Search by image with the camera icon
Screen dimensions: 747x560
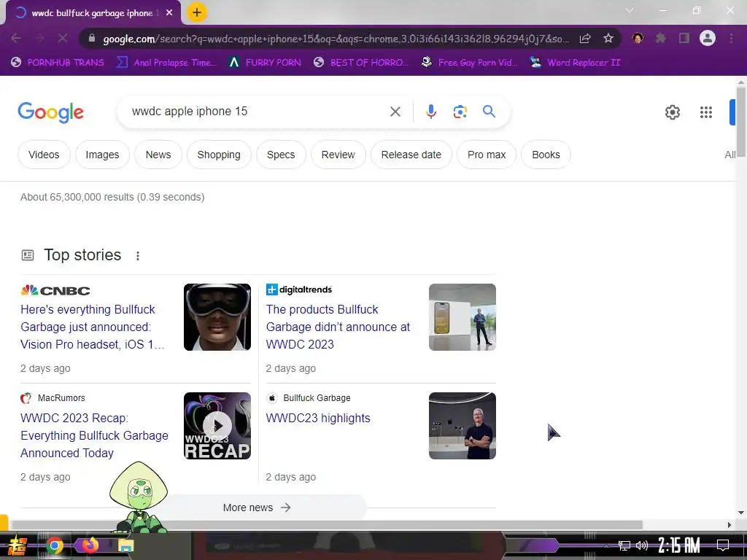click(460, 112)
